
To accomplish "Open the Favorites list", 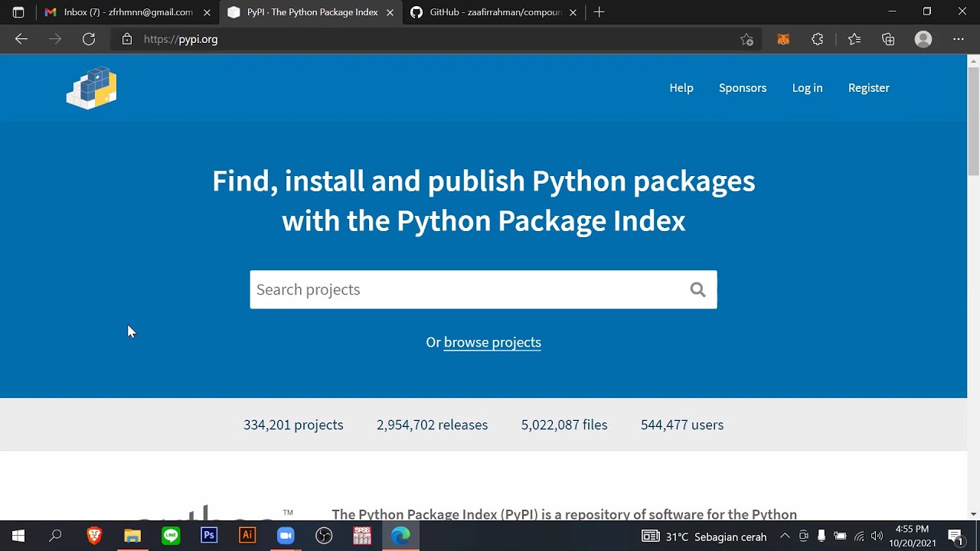I will click(x=854, y=39).
